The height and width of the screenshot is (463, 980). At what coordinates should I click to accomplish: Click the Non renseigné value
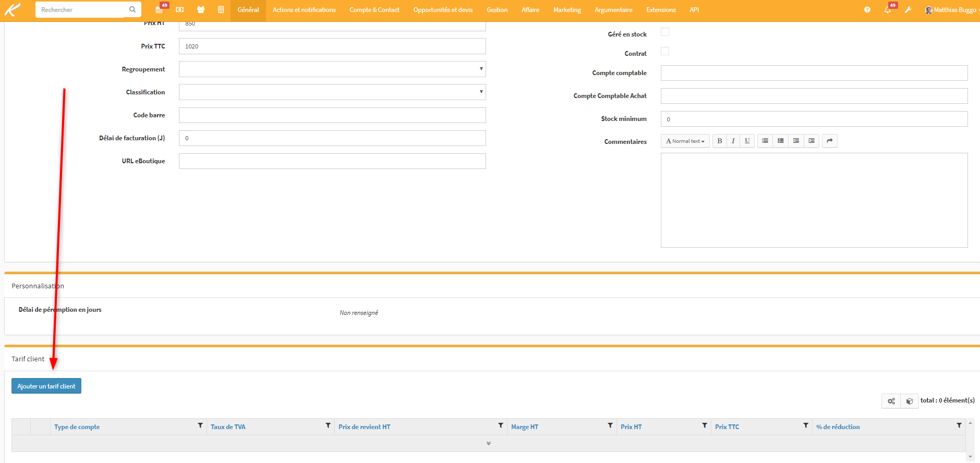click(359, 313)
